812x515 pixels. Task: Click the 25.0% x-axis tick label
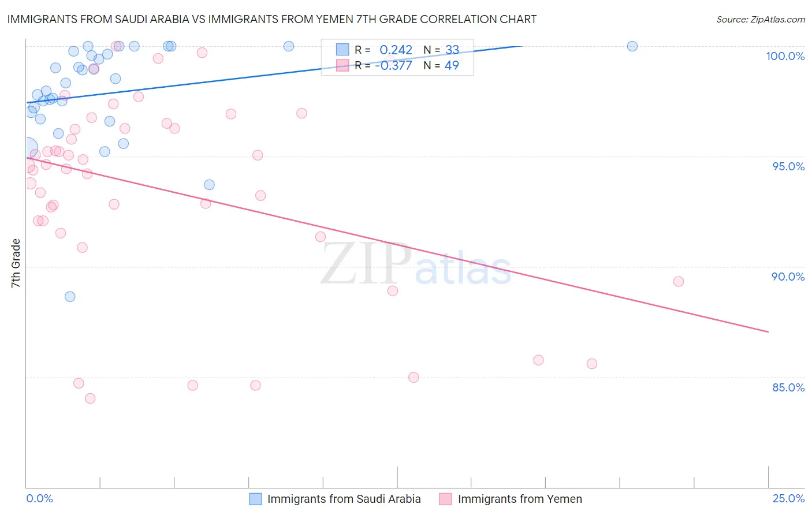pyautogui.click(x=788, y=498)
